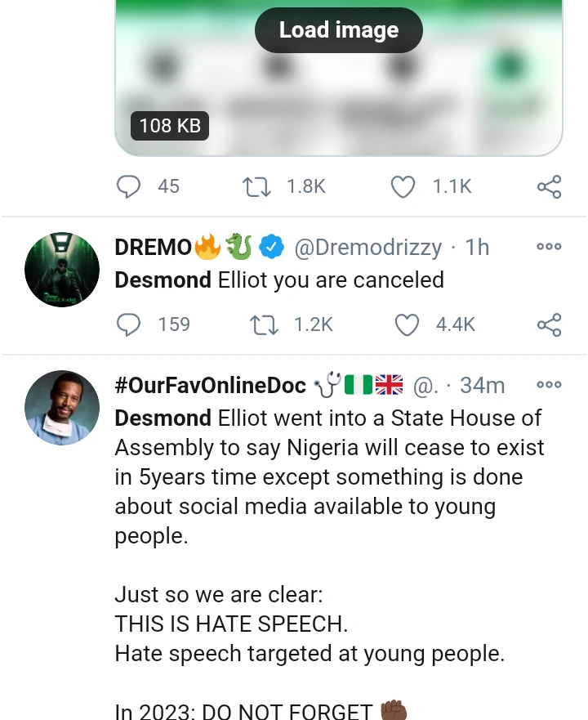
Task: Open the 'THIS IS HATE SPEECH' tweet text
Action: 231,624
